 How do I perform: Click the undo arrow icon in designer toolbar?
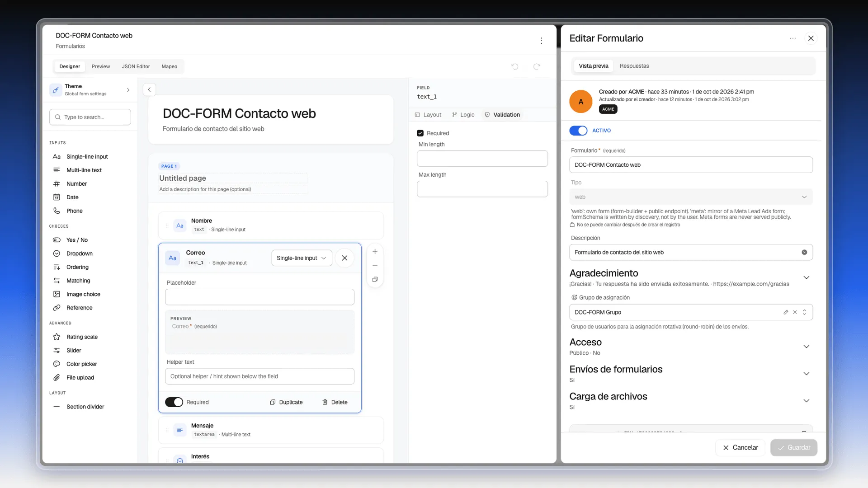tap(514, 66)
